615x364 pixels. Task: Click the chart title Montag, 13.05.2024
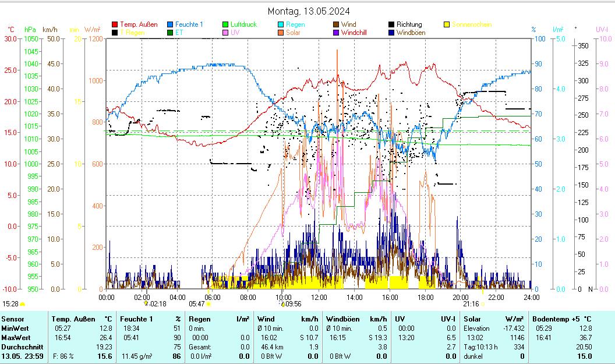309,11
